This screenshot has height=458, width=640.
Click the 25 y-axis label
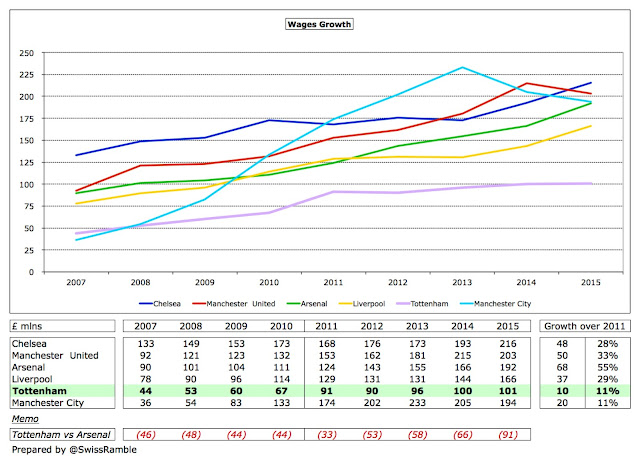[29, 250]
